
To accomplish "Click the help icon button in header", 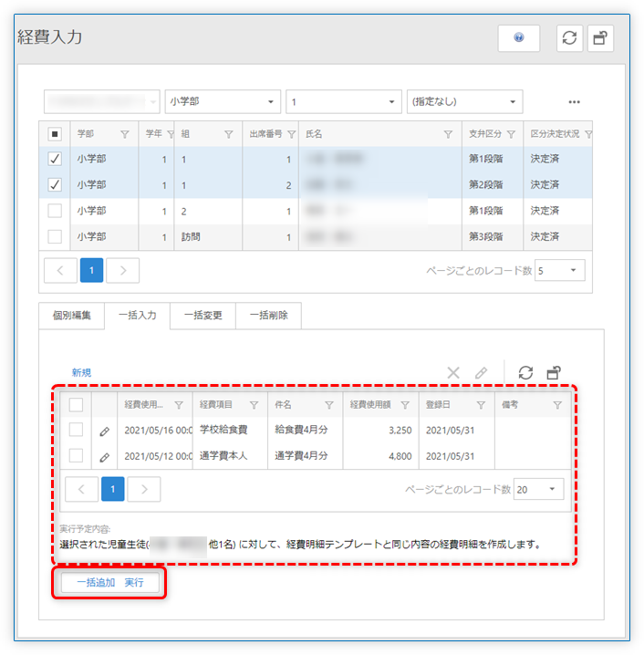I will [x=518, y=38].
